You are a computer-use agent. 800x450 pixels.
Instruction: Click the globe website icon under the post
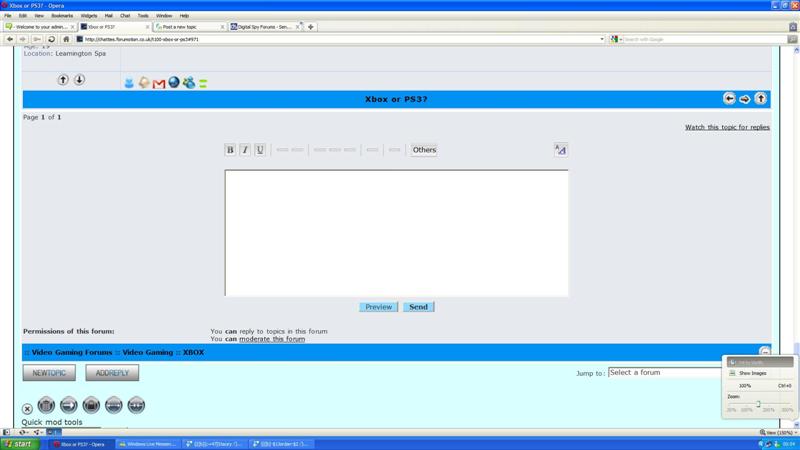[174, 82]
